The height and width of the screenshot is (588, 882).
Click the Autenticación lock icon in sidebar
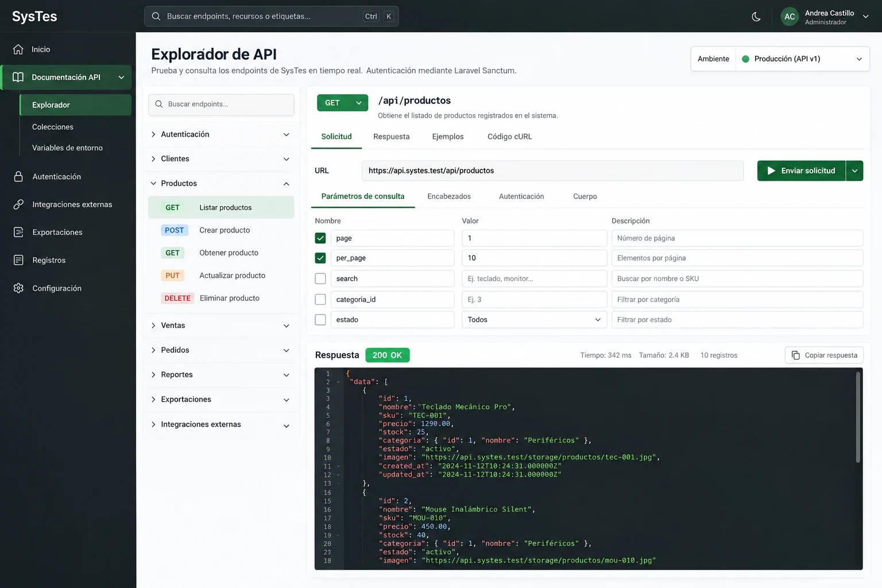[18, 176]
